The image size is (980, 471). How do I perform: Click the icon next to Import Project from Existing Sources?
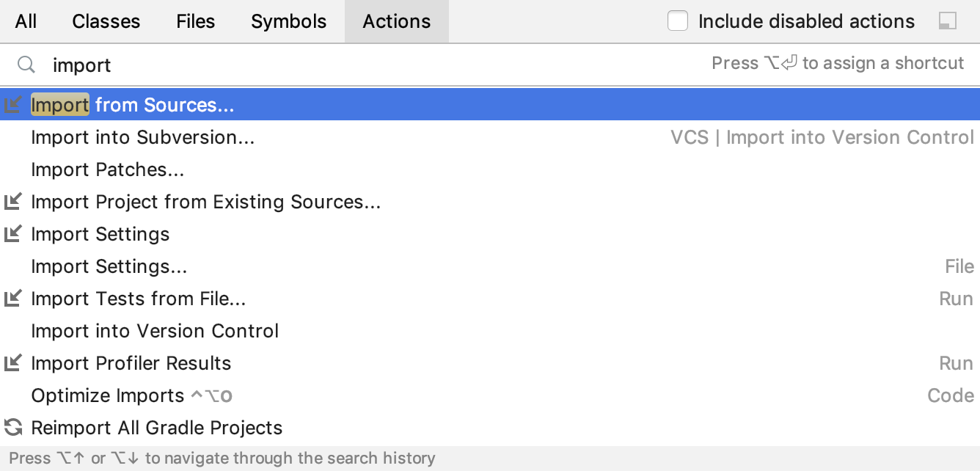[13, 202]
